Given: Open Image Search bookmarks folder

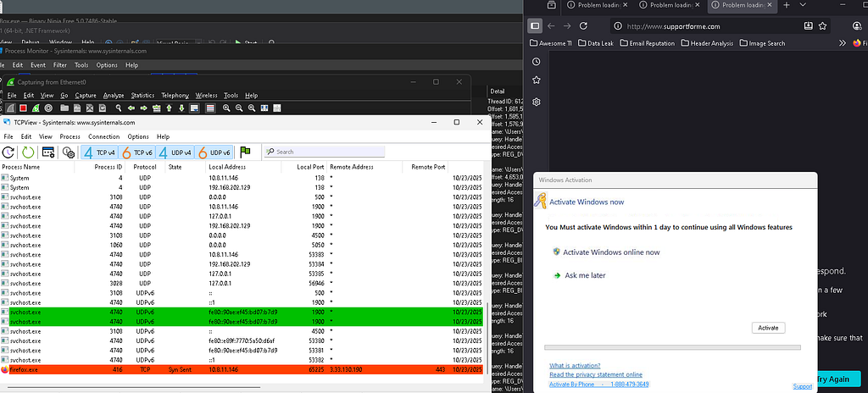Looking at the screenshot, I should pos(762,42).
